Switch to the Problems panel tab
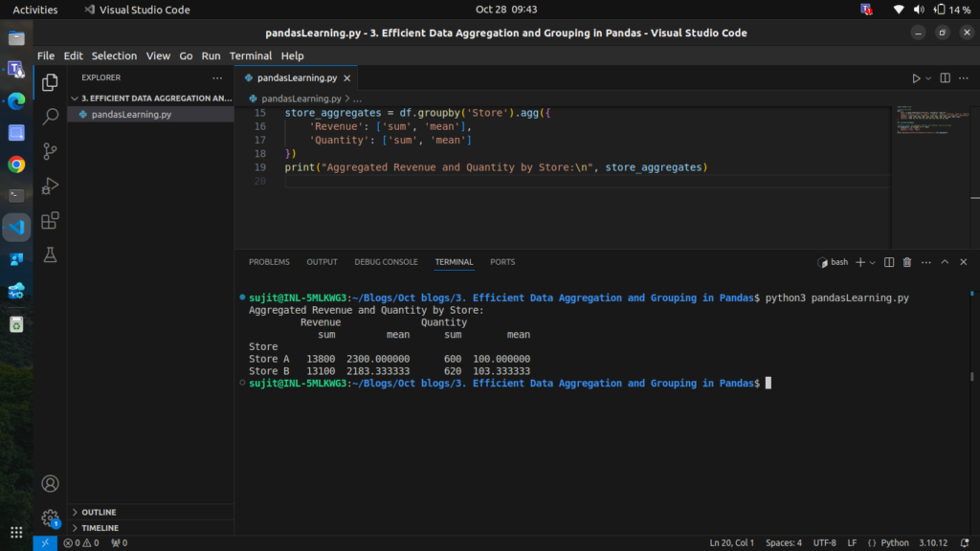 pos(269,262)
